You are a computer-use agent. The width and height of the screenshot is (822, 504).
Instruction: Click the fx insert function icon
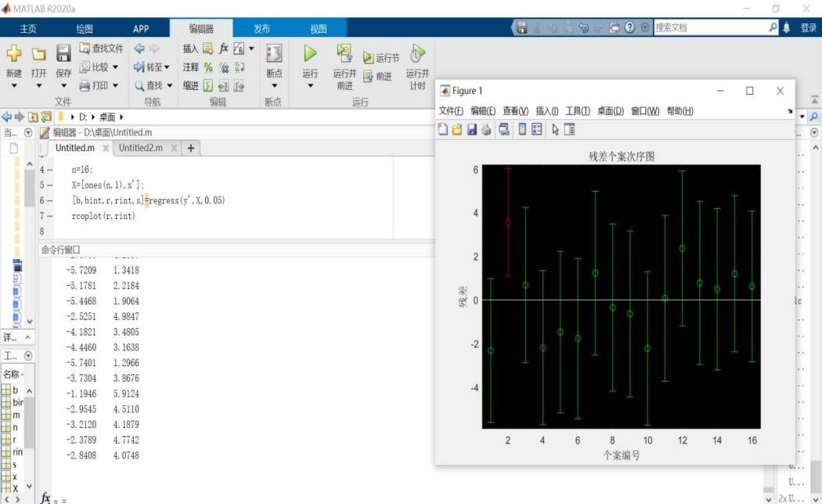click(x=223, y=49)
